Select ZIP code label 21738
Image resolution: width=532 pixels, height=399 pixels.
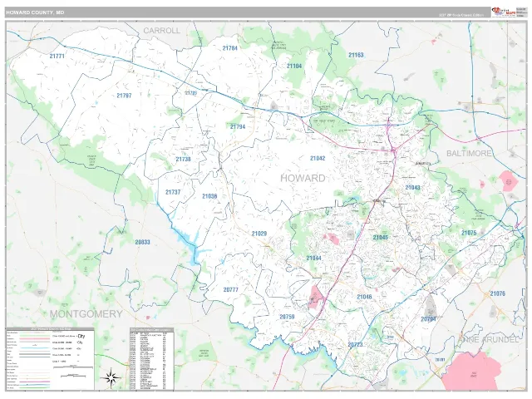(183, 159)
